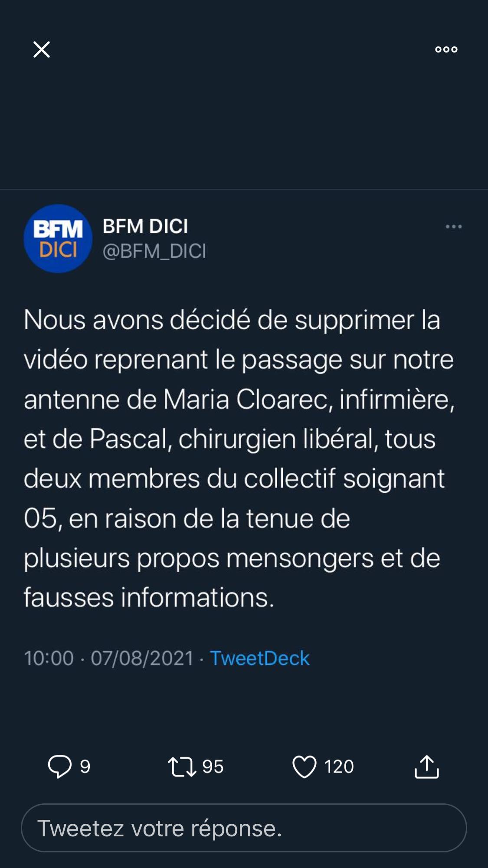488x868 pixels.
Task: Click the like count 120
Action: tap(339, 766)
